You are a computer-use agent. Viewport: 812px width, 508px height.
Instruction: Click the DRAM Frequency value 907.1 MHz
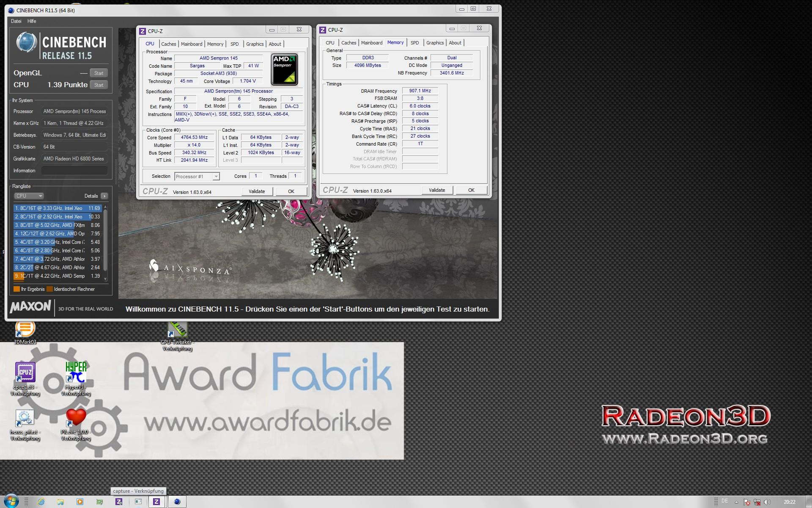420,91
